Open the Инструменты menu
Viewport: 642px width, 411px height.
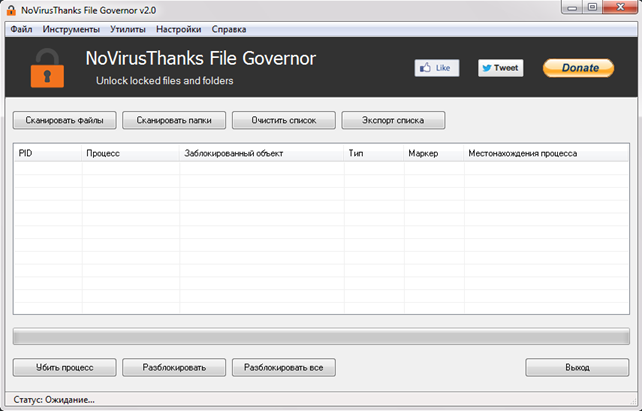point(71,29)
